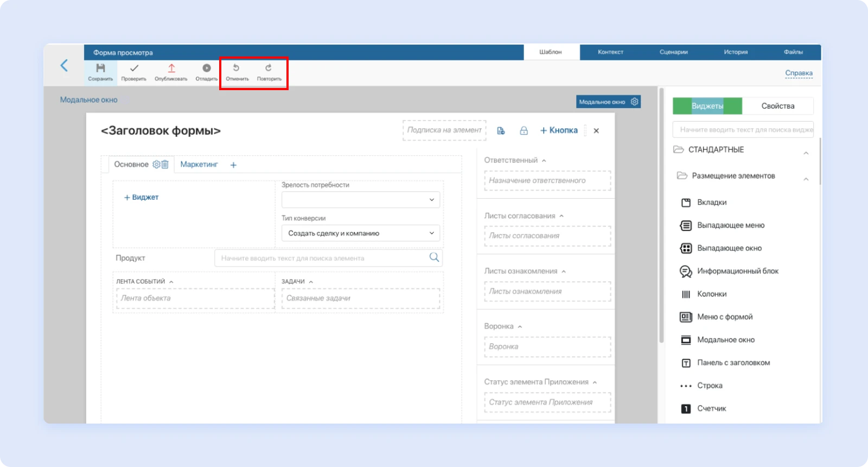Delete Основное tab using trash icon
The width and height of the screenshot is (868, 467).
point(165,165)
